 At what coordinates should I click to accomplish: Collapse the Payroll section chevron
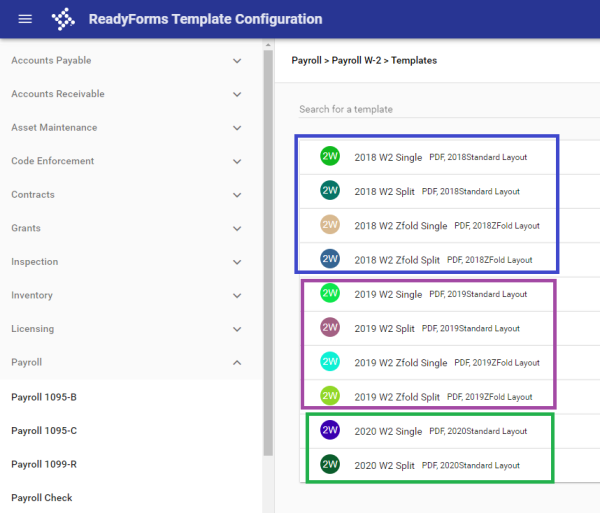pyautogui.click(x=237, y=363)
